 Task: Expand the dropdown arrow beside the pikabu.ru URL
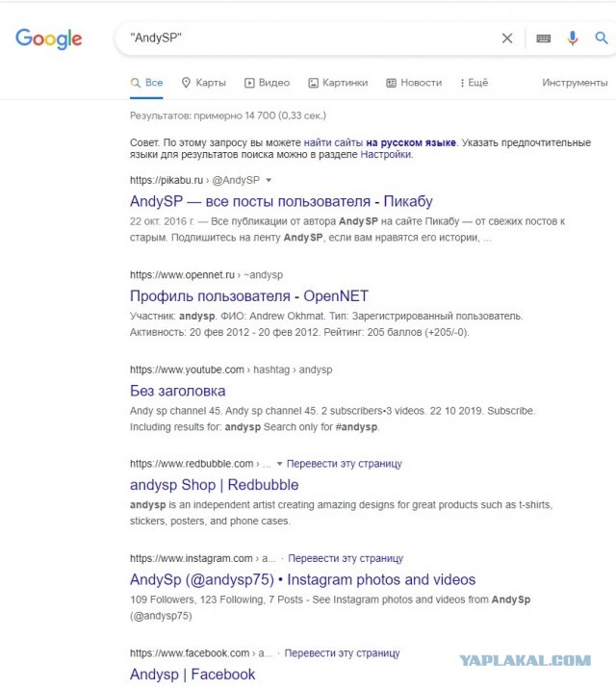coord(269,180)
